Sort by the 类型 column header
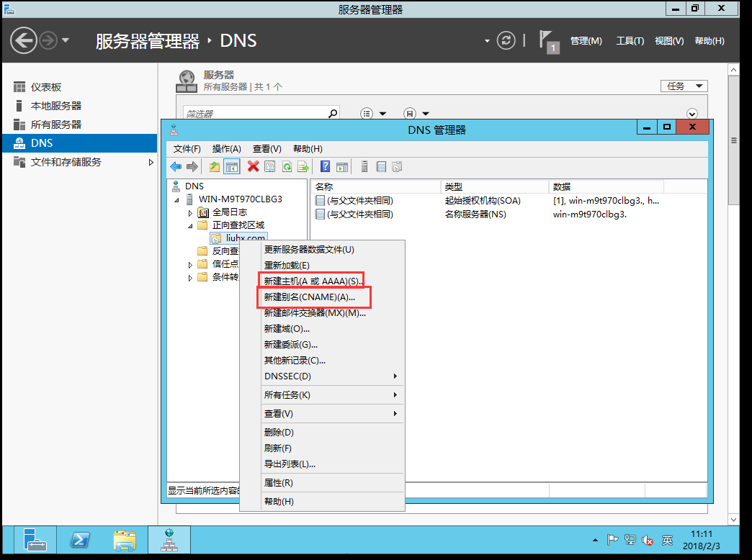752x560 pixels. [494, 186]
